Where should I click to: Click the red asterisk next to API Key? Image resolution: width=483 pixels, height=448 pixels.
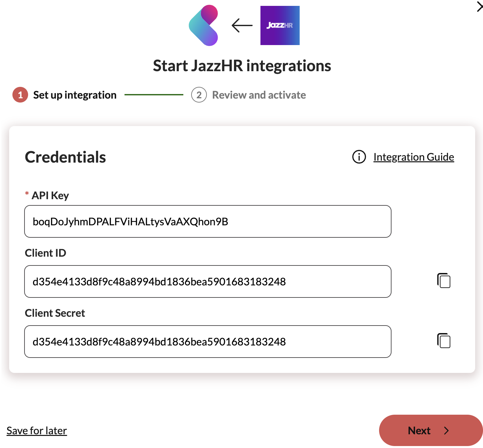26,194
